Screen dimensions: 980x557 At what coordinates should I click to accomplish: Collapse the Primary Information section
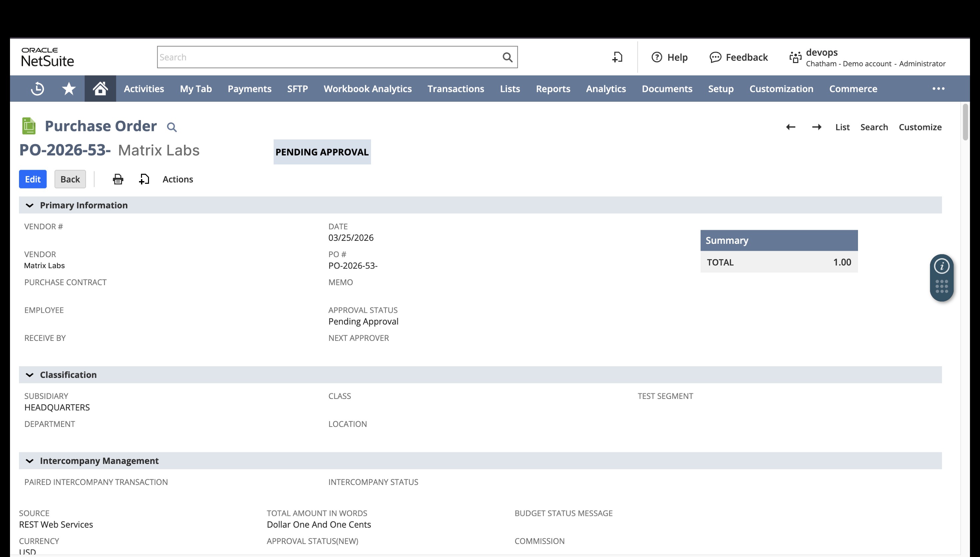tap(29, 205)
